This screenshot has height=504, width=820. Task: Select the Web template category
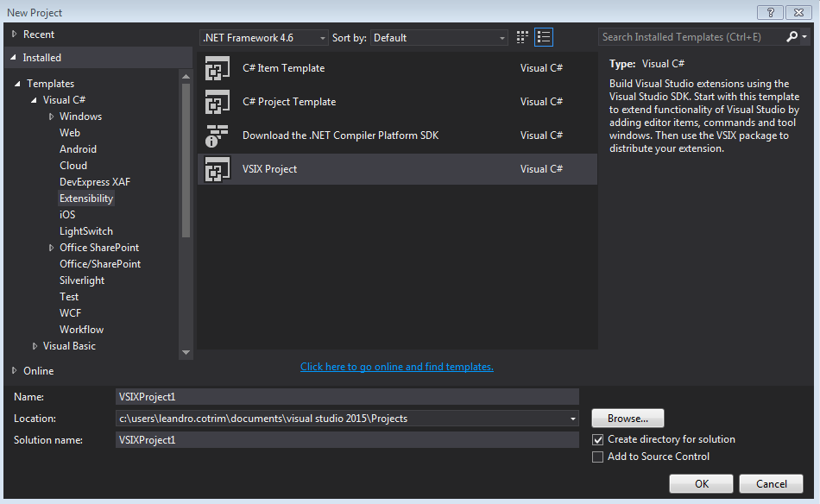[70, 133]
